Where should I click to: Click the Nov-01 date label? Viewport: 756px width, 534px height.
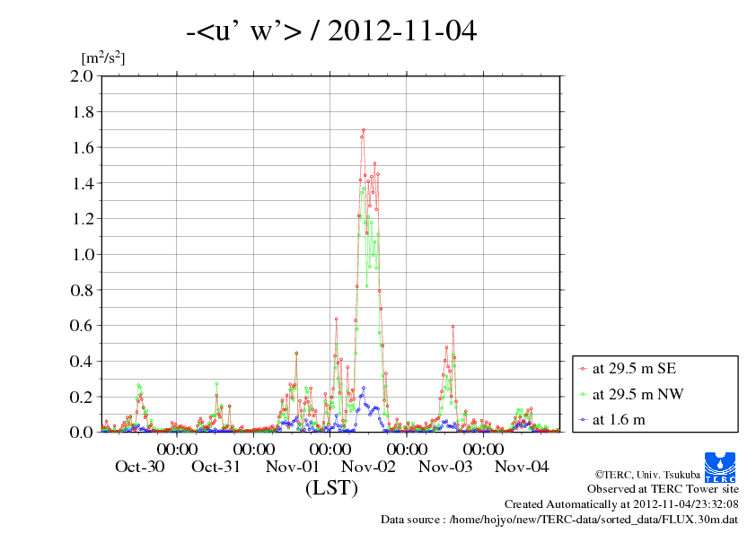tap(292, 467)
